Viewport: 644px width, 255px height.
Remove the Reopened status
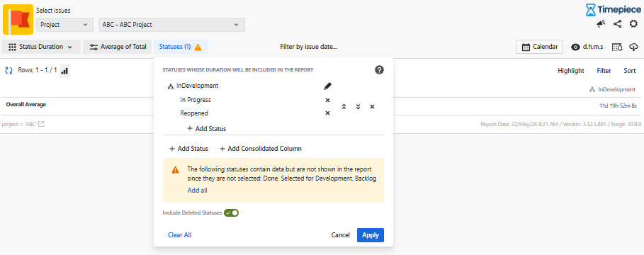[x=327, y=113]
